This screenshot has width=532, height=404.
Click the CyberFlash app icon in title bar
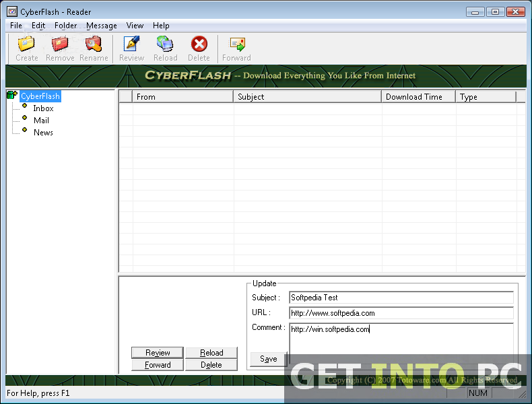pyautogui.click(x=12, y=12)
